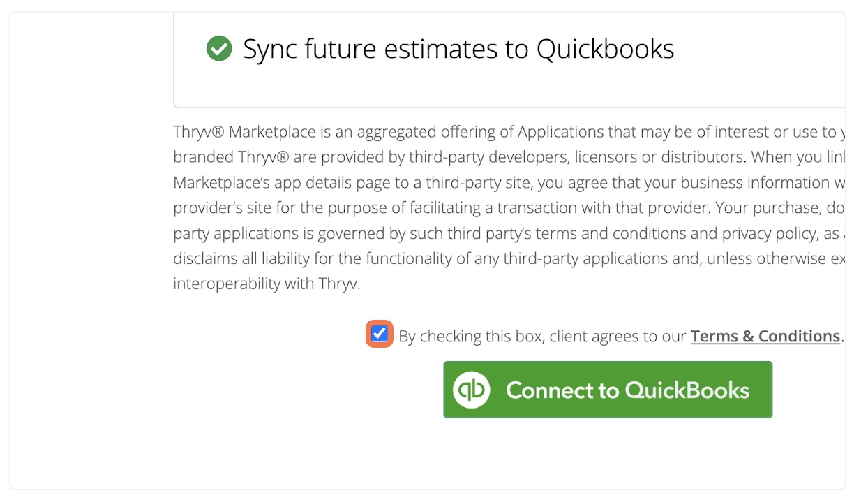This screenshot has width=868, height=500.
Task: Click the line starting "Marketplace's app details page"
Action: (x=509, y=182)
